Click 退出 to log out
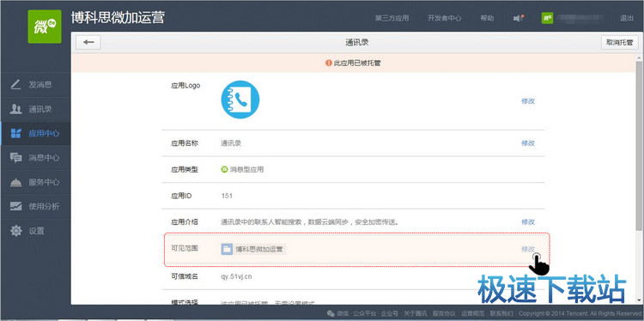 (627, 18)
